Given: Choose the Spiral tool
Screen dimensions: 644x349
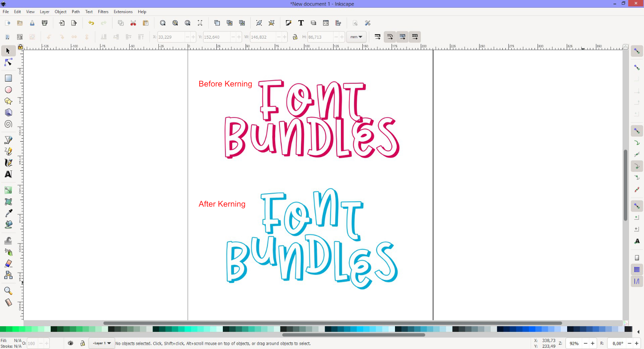Looking at the screenshot, I should click(8, 124).
